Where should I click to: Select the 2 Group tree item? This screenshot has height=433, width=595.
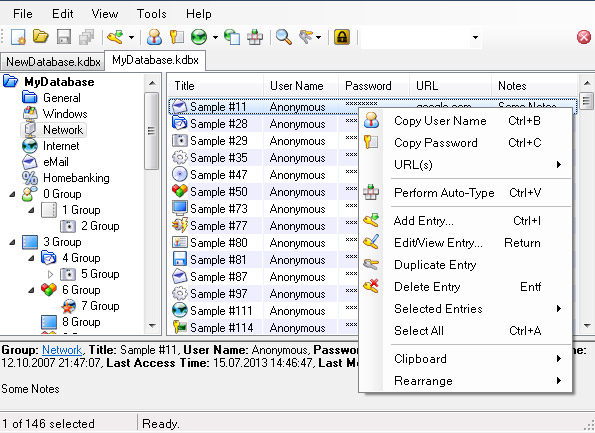(100, 226)
